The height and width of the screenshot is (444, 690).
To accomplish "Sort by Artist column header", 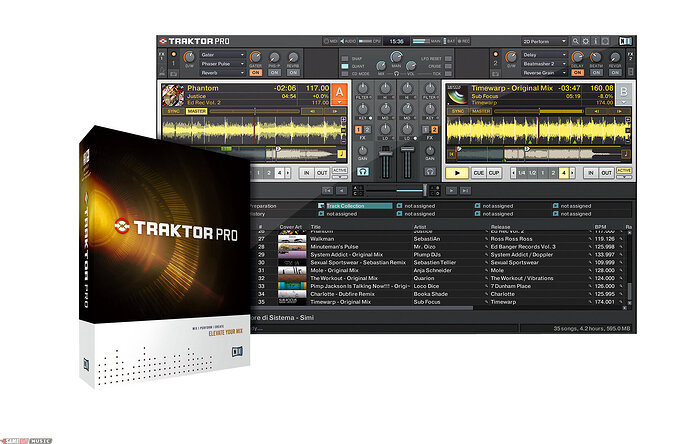I will point(420,227).
